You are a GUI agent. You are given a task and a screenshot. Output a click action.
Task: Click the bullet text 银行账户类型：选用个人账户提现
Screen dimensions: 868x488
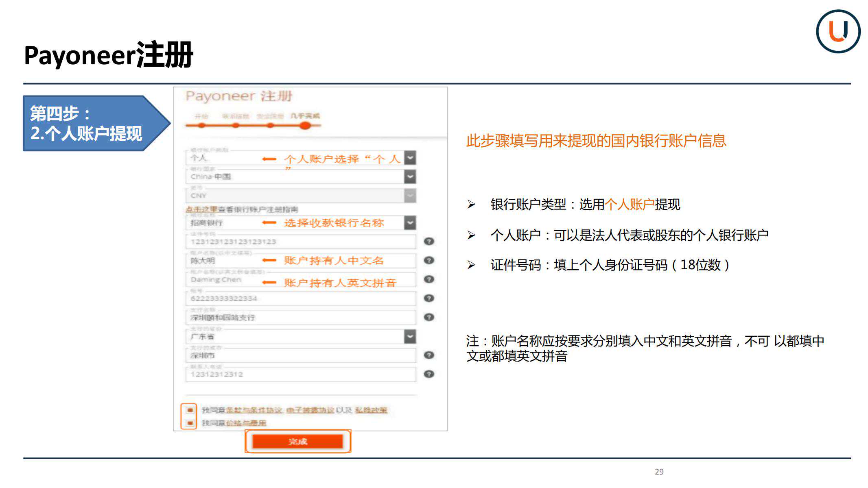pos(585,204)
